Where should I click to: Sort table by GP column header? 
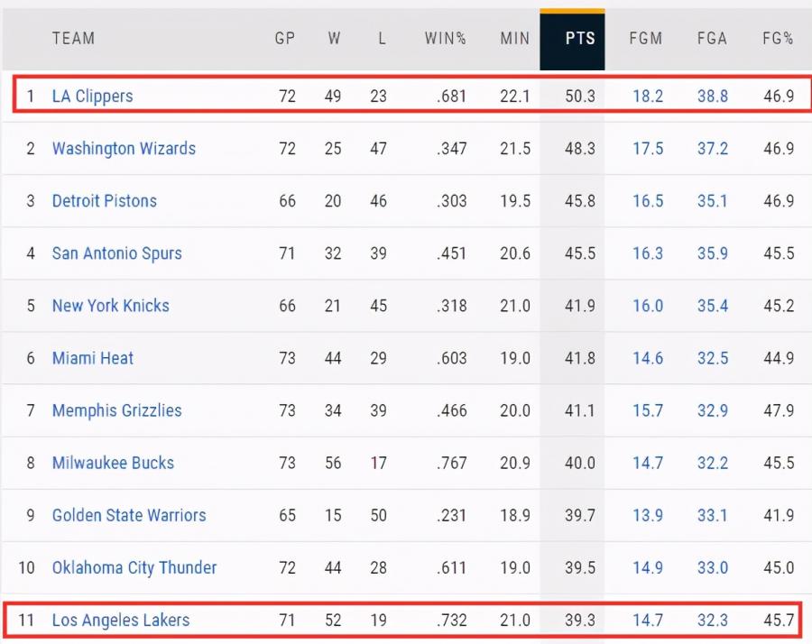[285, 38]
